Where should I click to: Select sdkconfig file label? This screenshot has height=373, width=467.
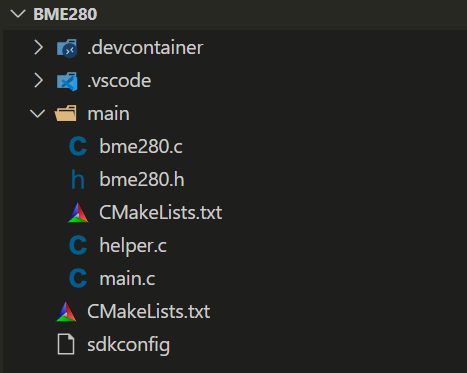[x=129, y=345]
